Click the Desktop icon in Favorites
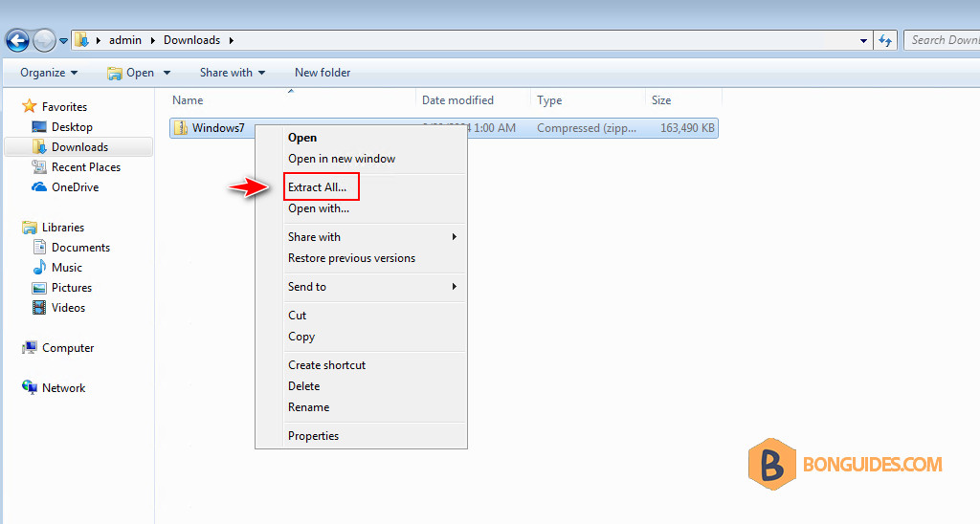This screenshot has height=524, width=980. click(38, 127)
